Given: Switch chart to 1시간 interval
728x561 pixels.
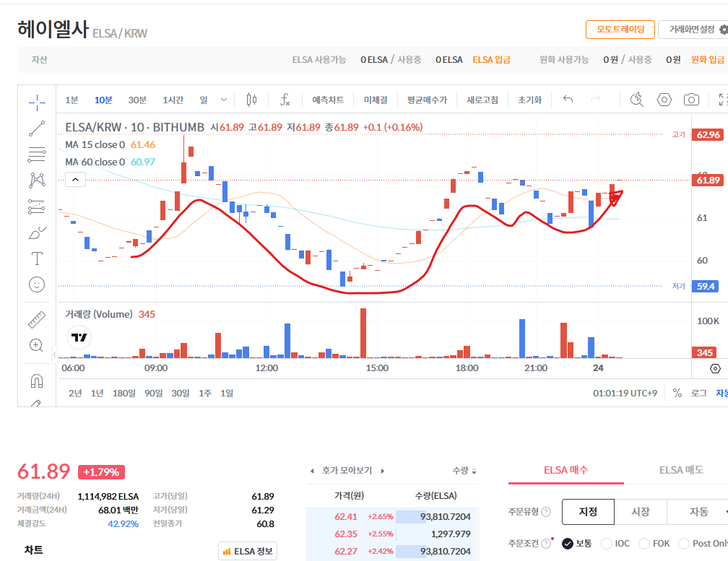Looking at the screenshot, I should tap(173, 100).
